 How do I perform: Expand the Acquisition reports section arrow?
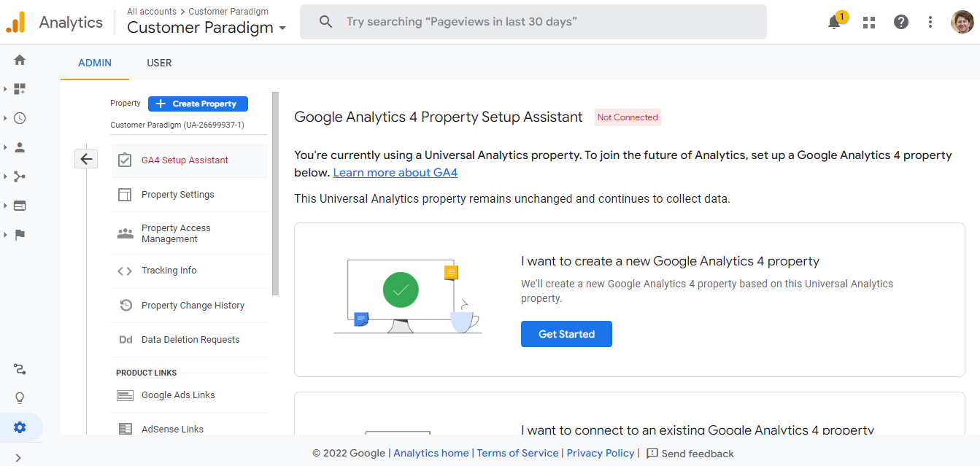click(x=6, y=176)
